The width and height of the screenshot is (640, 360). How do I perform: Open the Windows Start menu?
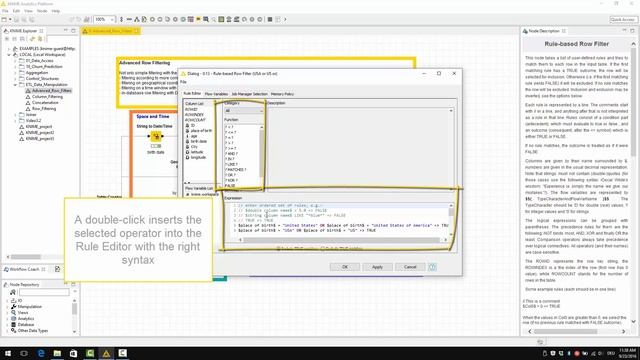(8, 353)
